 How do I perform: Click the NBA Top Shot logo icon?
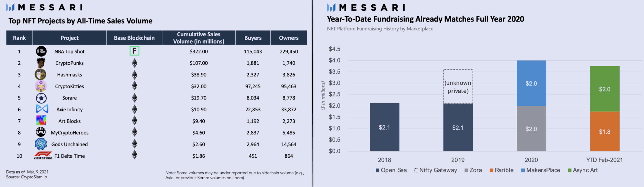click(x=41, y=51)
